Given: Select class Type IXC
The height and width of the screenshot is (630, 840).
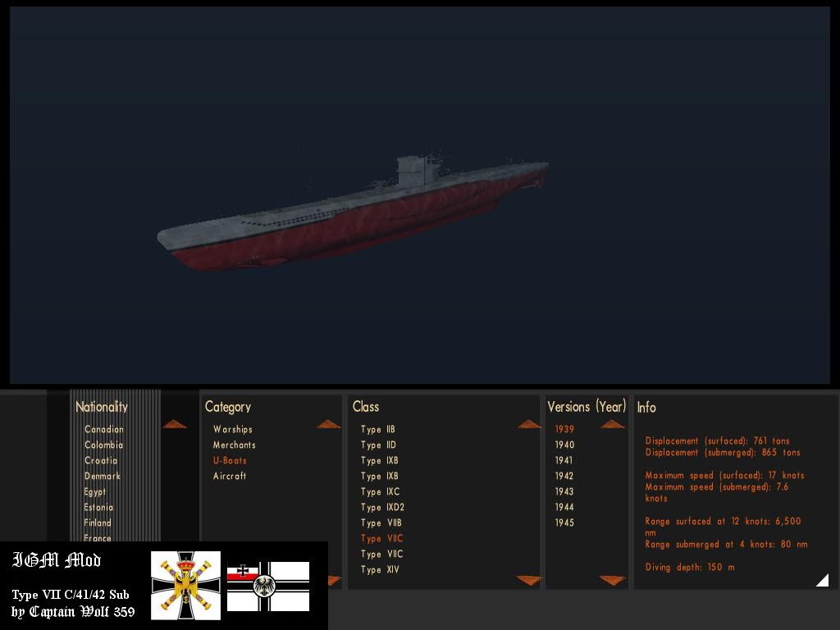Looking at the screenshot, I should [x=381, y=491].
